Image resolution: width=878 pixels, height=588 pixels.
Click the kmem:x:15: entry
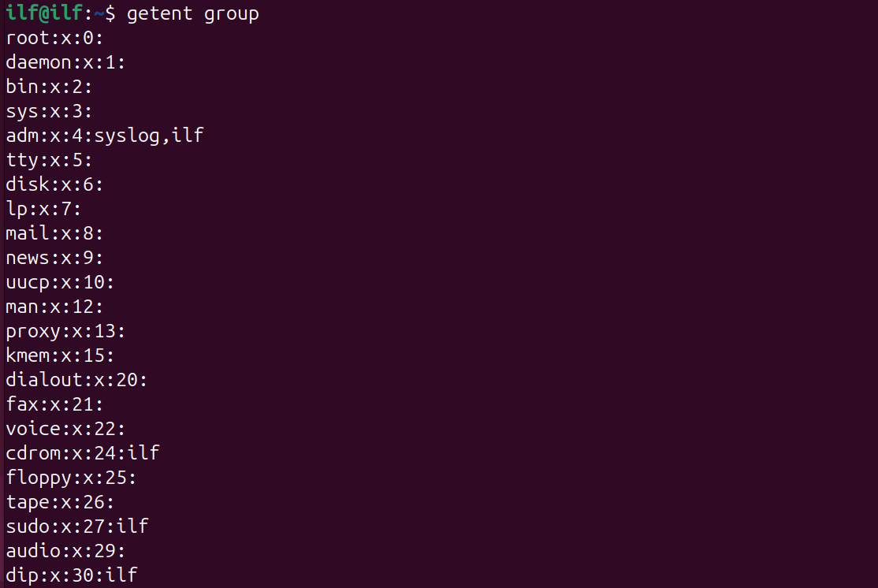(x=60, y=355)
